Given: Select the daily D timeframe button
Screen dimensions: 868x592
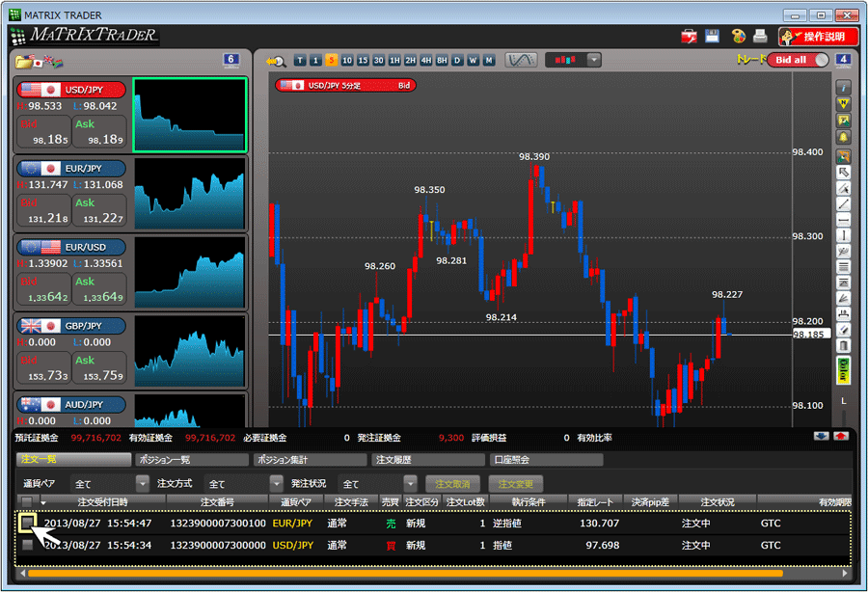Looking at the screenshot, I should 457,61.
